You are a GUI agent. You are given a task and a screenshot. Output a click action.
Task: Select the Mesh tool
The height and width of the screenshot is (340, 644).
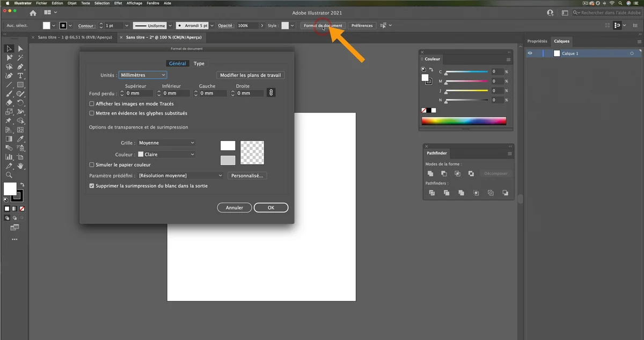(20, 130)
